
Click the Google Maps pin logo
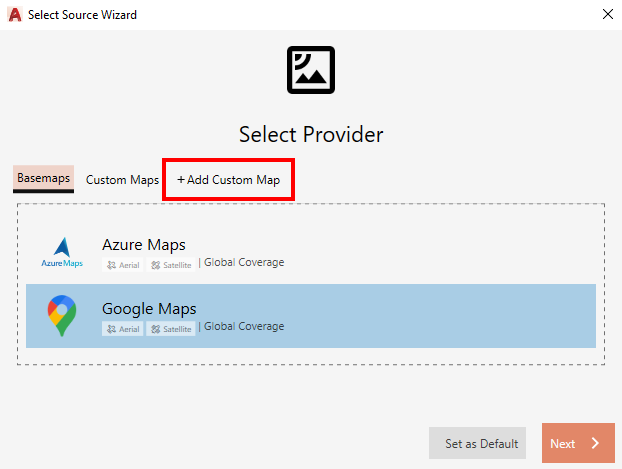point(62,316)
